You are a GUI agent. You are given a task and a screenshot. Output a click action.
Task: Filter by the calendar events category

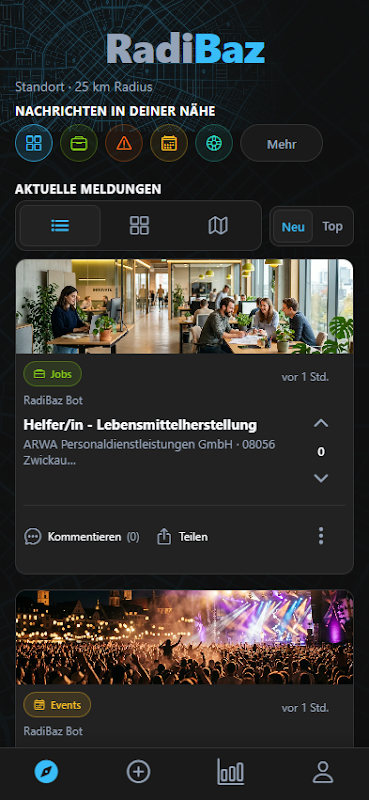click(x=169, y=143)
